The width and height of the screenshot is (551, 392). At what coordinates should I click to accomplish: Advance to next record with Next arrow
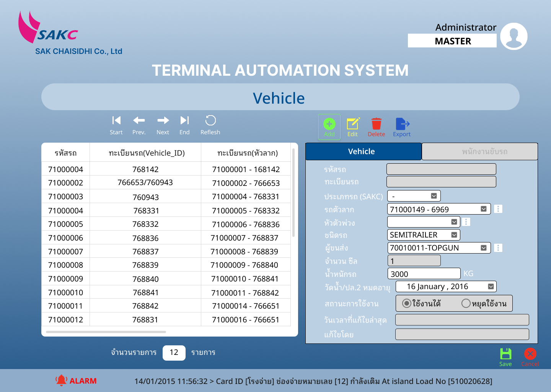tap(163, 120)
